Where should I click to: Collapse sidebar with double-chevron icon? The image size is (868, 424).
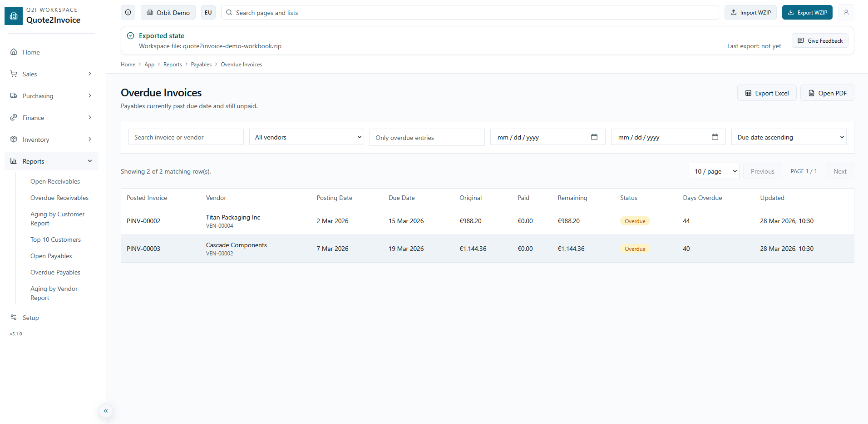point(106,411)
